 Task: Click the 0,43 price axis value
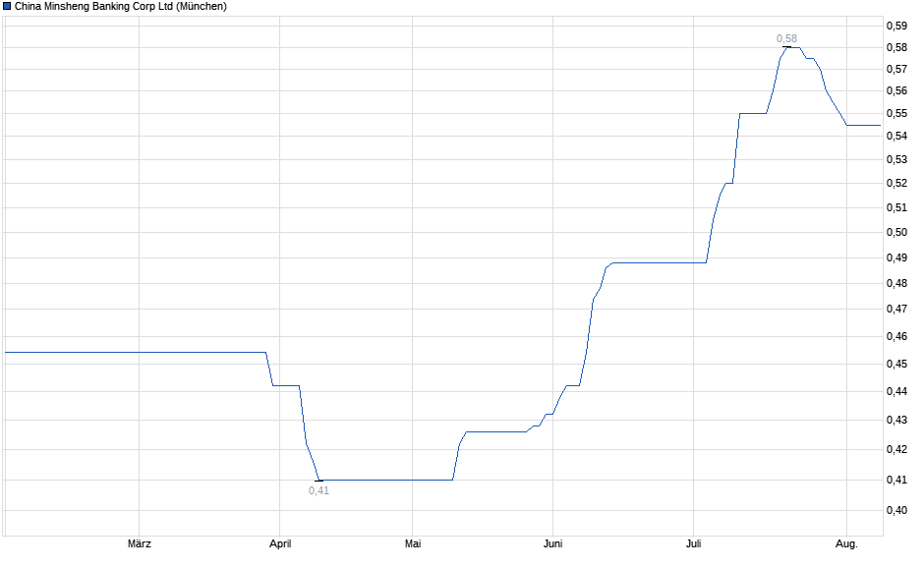(x=896, y=420)
